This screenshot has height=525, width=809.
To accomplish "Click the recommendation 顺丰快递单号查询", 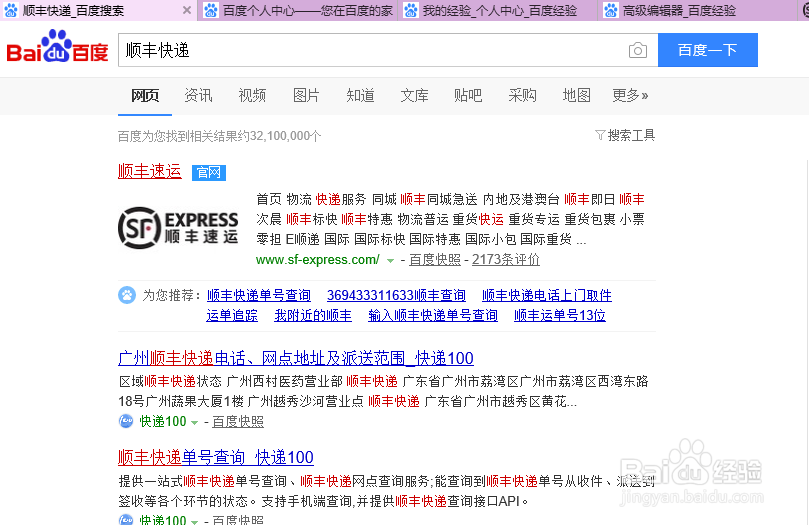I will point(258,296).
